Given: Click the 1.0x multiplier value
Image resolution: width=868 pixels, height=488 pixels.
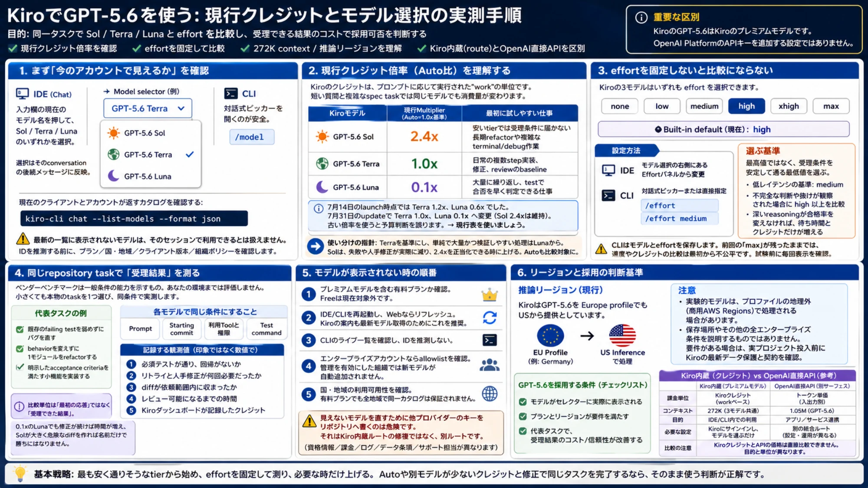Looking at the screenshot, I should (424, 164).
